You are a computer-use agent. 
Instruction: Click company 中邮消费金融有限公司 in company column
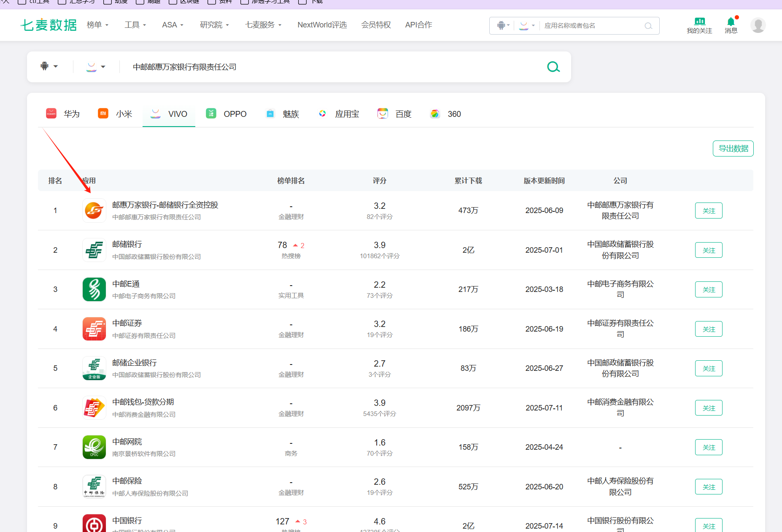[620, 408]
